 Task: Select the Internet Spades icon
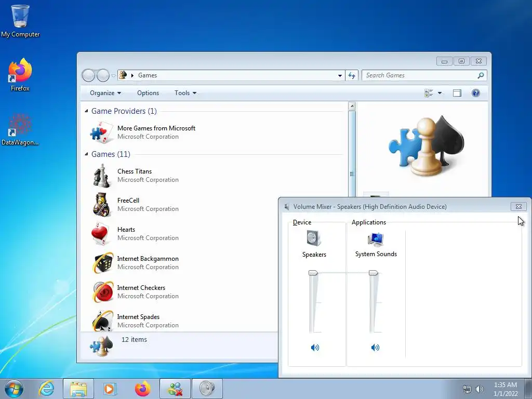pos(102,321)
